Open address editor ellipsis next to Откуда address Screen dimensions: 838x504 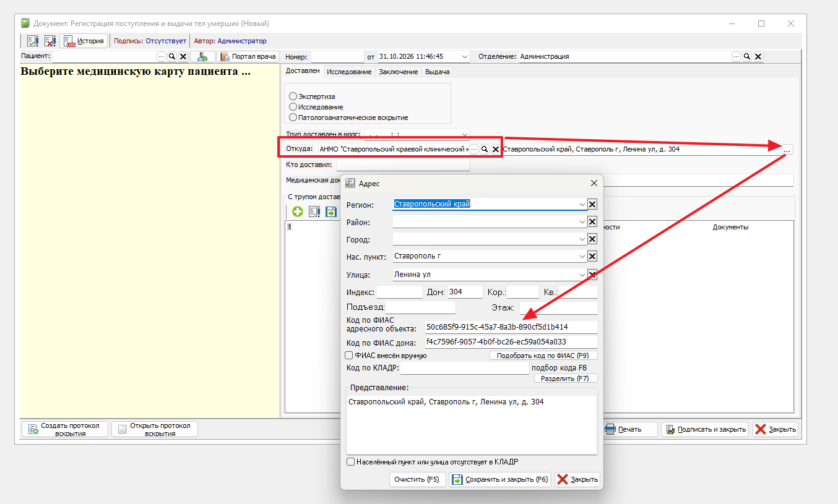click(x=787, y=149)
